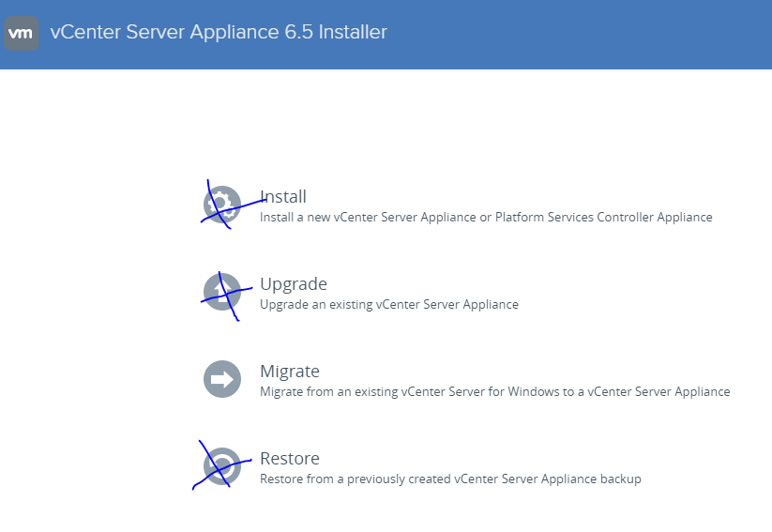The height and width of the screenshot is (532, 772).
Task: Click the empty blue header area at right
Action: 610,34
